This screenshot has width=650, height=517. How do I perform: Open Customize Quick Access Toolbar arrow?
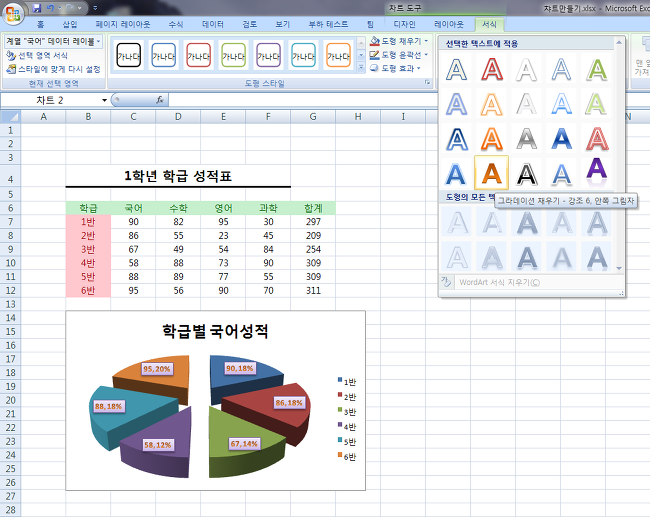pos(95,7)
